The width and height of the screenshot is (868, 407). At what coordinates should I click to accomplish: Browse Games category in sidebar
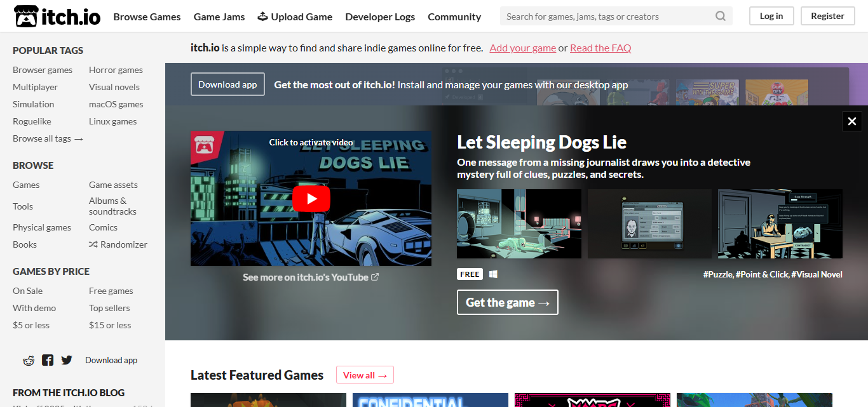[26, 185]
